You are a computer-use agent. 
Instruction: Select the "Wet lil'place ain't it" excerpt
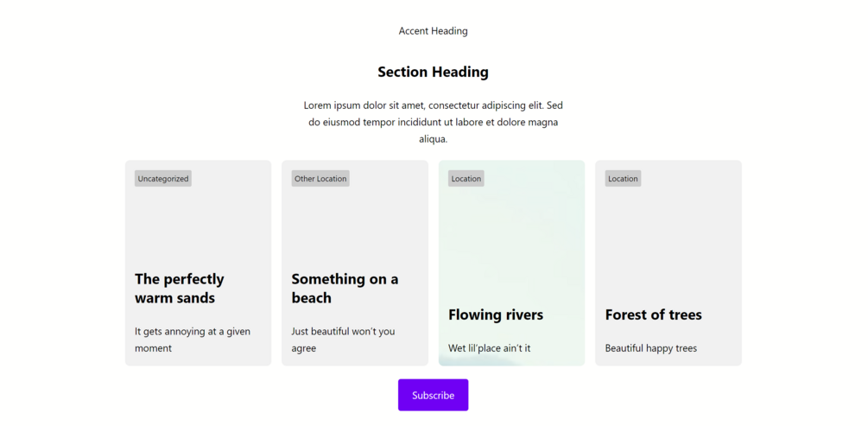[489, 348]
